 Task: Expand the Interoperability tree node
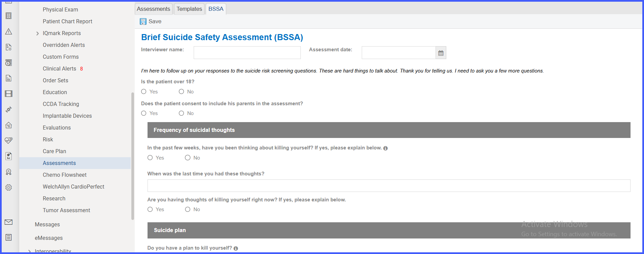coord(30,251)
